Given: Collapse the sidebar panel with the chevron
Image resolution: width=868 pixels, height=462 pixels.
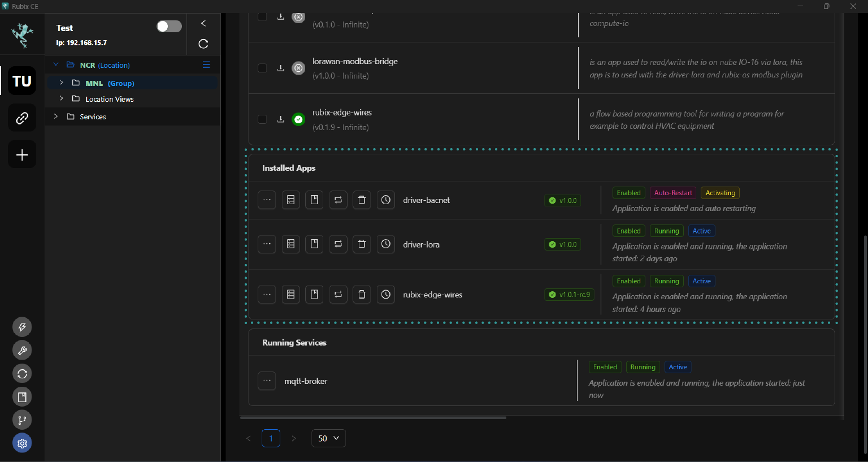Looking at the screenshot, I should 203,23.
